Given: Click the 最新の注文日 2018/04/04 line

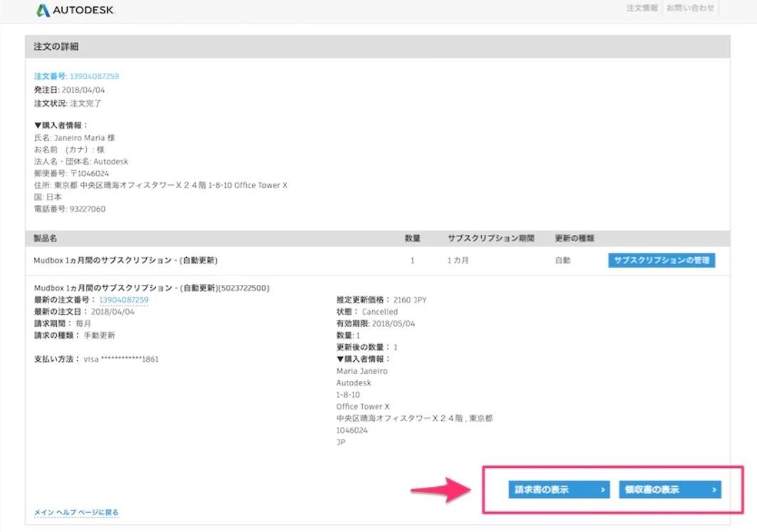Looking at the screenshot, I should (84, 311).
